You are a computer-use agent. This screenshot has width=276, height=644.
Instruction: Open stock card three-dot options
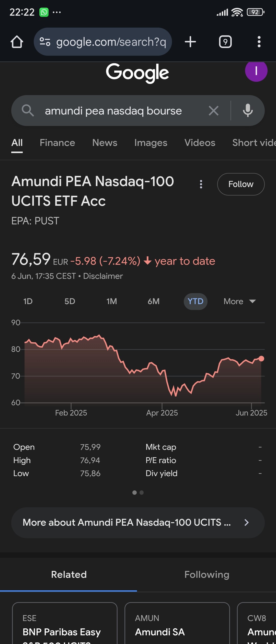[x=201, y=184]
